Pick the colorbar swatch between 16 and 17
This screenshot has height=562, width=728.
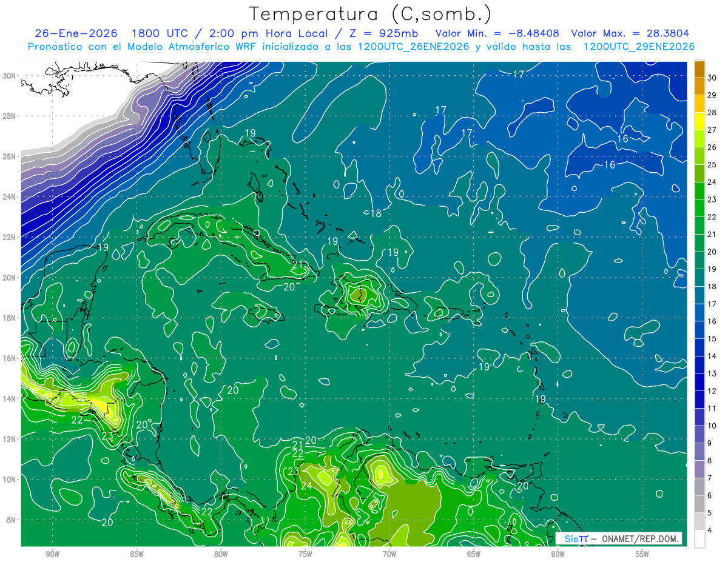point(700,313)
